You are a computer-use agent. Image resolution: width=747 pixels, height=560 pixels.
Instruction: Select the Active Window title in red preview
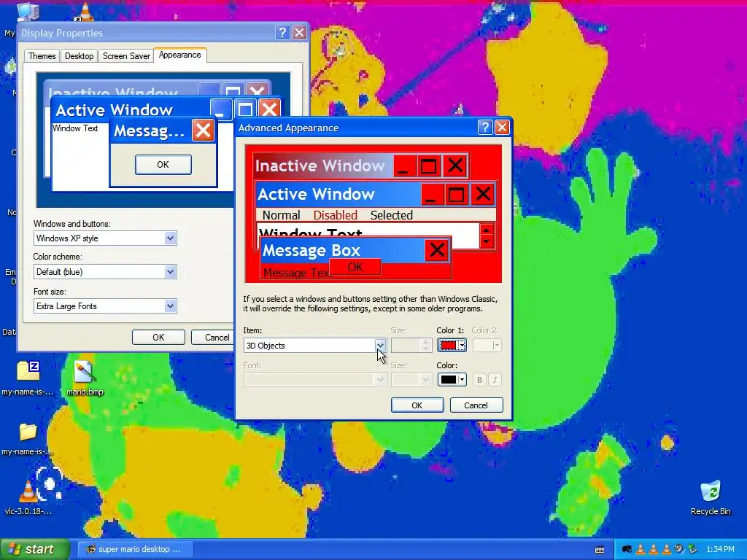[317, 194]
